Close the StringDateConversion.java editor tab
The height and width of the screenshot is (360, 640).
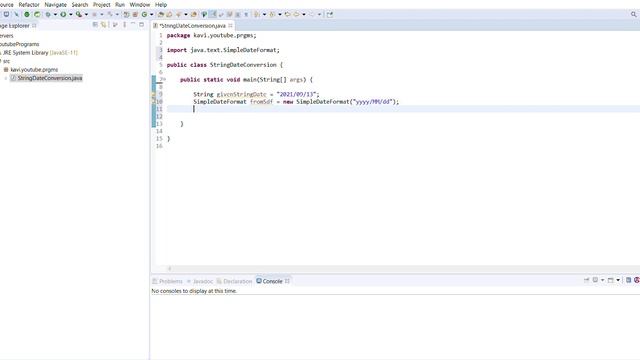231,25
